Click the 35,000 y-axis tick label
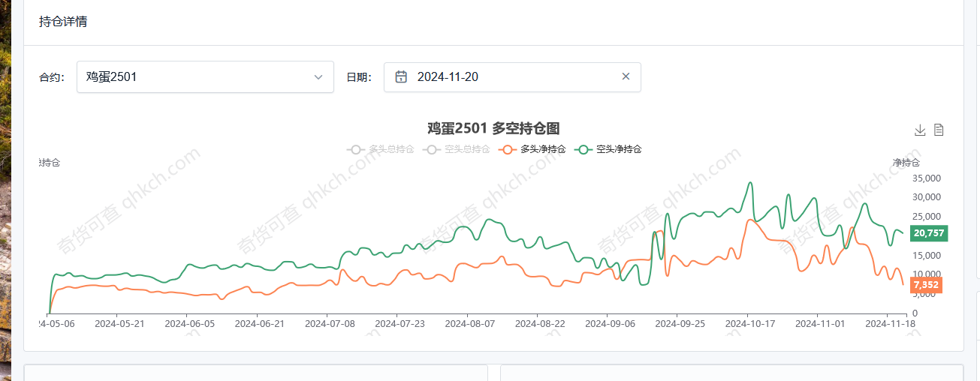The width and height of the screenshot is (980, 381). 927,178
